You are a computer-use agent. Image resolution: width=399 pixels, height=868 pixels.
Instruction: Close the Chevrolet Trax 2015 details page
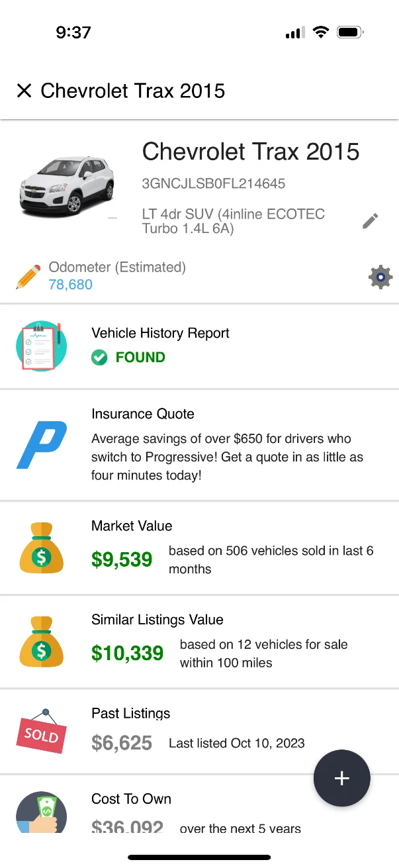click(24, 91)
